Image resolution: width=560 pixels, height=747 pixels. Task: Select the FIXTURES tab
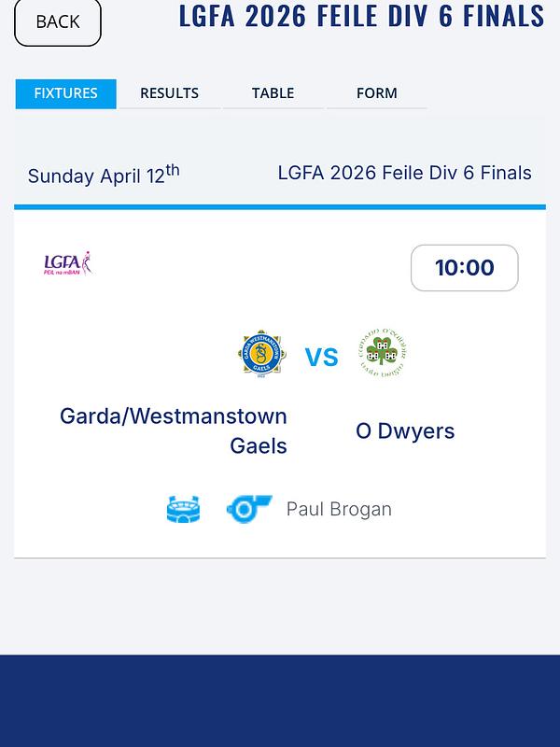(x=65, y=93)
